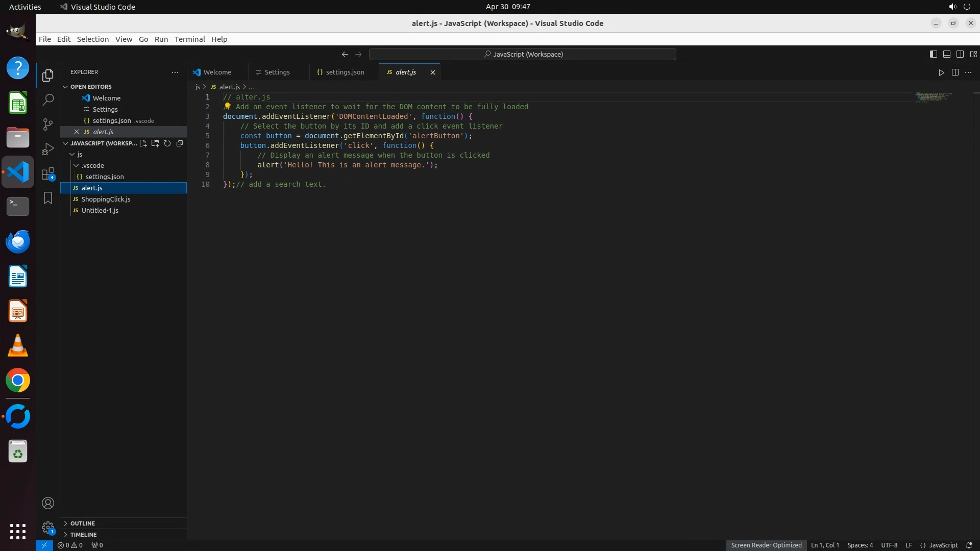Toggle the secondary side bar
Screen dimensions: 980x551
click(960, 54)
